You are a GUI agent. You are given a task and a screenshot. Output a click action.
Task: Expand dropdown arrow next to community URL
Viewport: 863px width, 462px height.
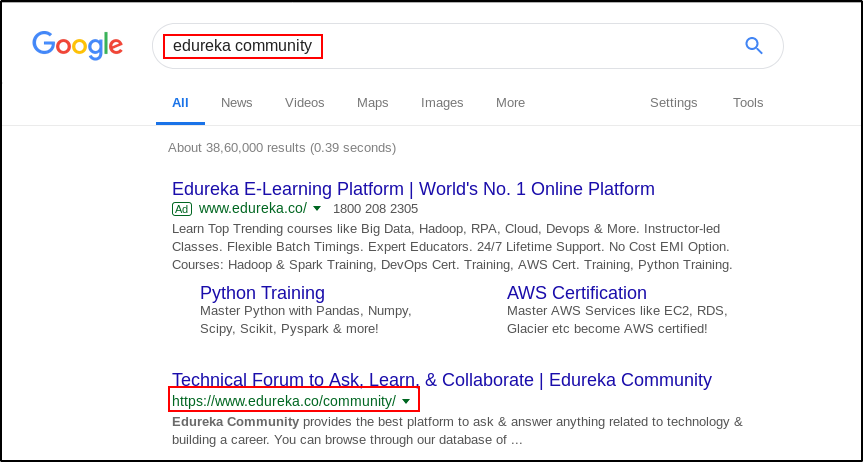tap(406, 401)
